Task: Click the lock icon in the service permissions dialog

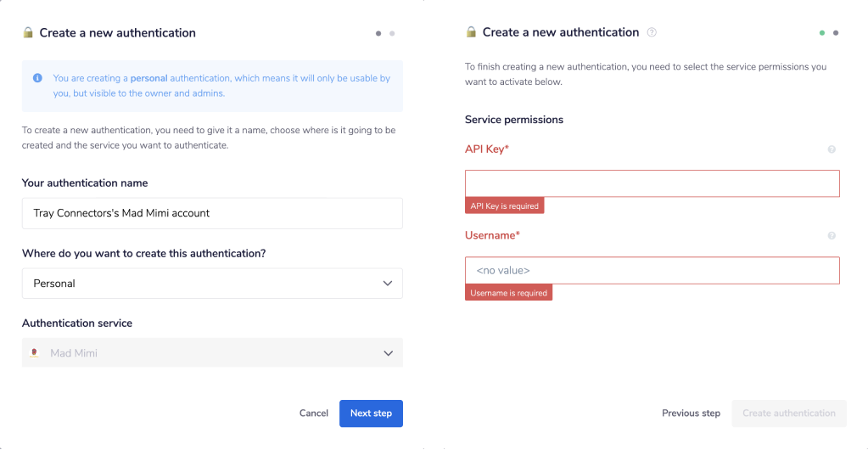Action: point(471,32)
